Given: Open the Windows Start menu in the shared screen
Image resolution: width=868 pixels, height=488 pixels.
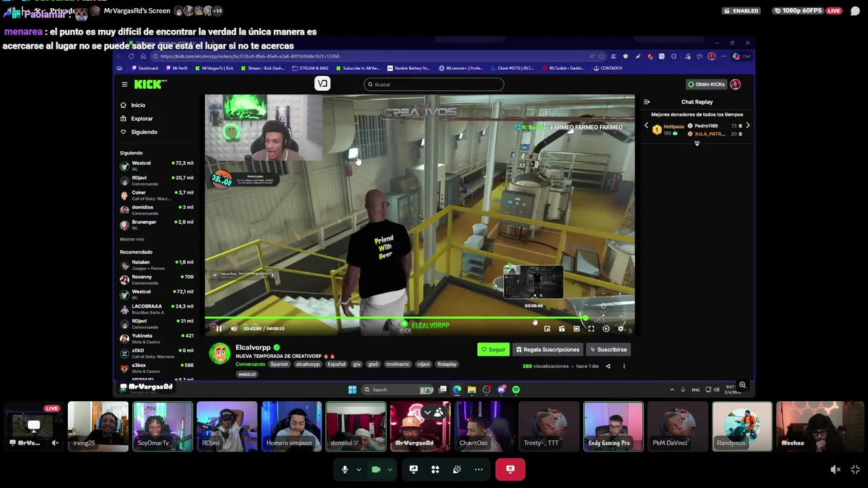Looking at the screenshot, I should [352, 390].
